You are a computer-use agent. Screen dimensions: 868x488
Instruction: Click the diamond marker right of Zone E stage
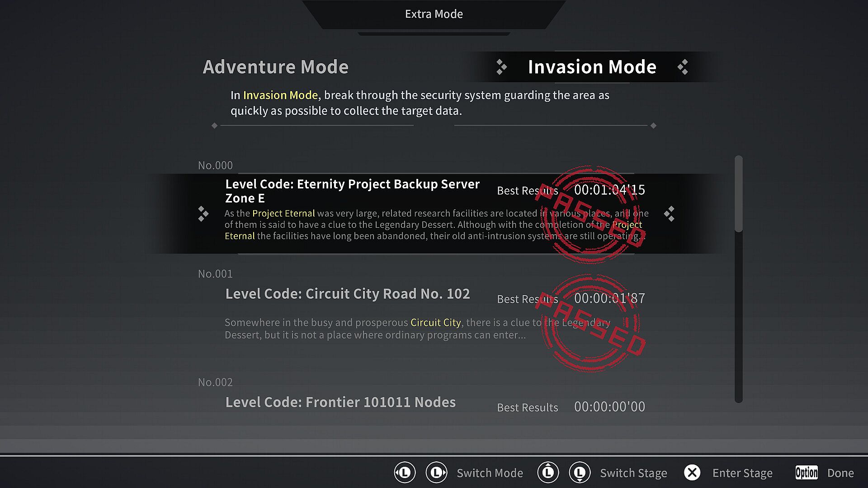click(670, 214)
